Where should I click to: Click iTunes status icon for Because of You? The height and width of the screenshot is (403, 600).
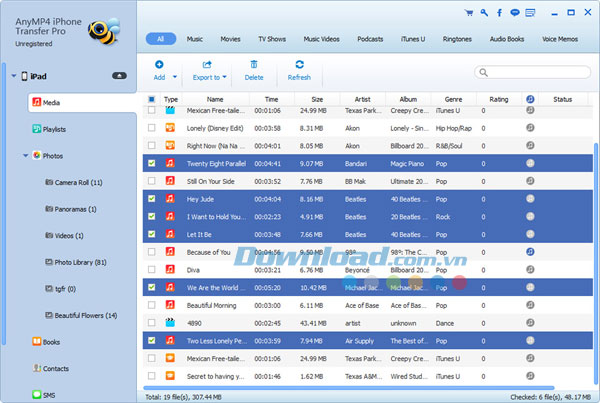tap(530, 252)
